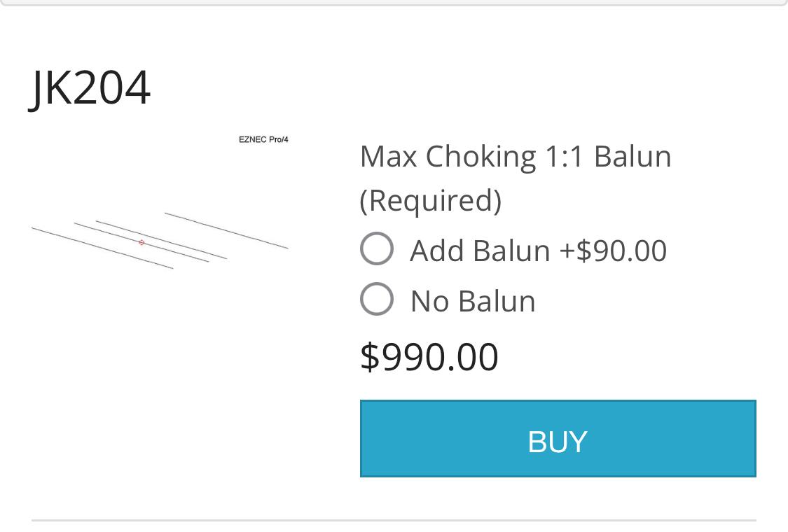Click the $990.00 price text
This screenshot has width=788, height=532.
click(429, 357)
